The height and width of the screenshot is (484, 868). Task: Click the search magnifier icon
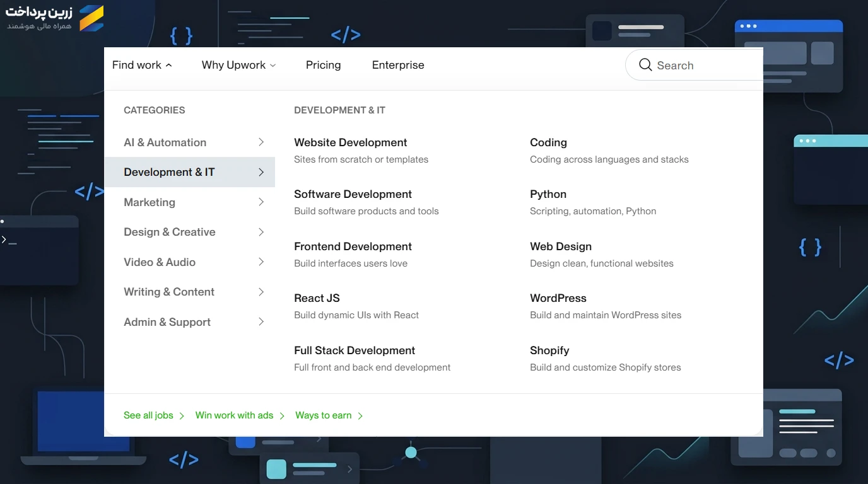point(645,65)
